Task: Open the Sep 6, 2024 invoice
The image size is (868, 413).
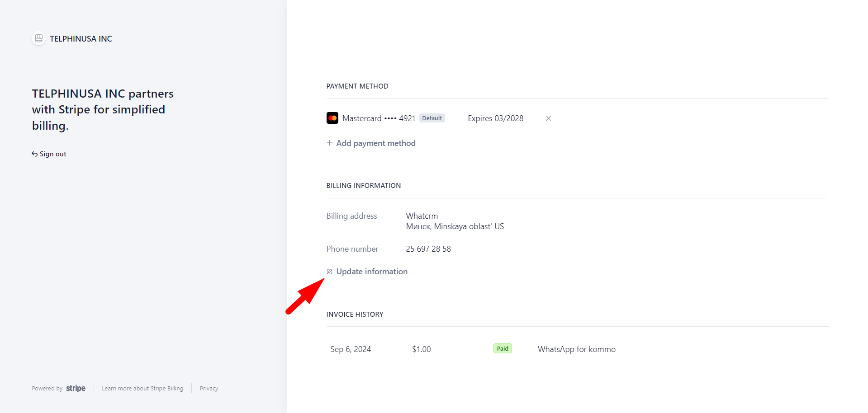Action: coord(351,349)
